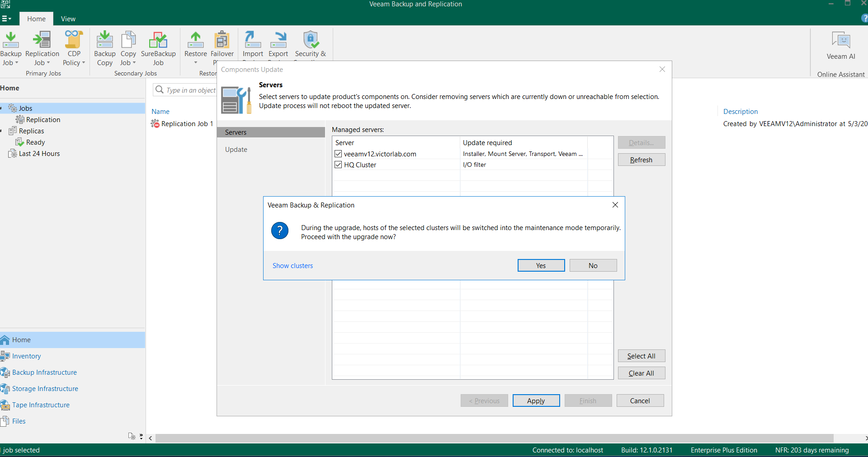Click the horizontal scrollbar at the bottom
Viewport: 868px width, 457px height.
pos(494,438)
